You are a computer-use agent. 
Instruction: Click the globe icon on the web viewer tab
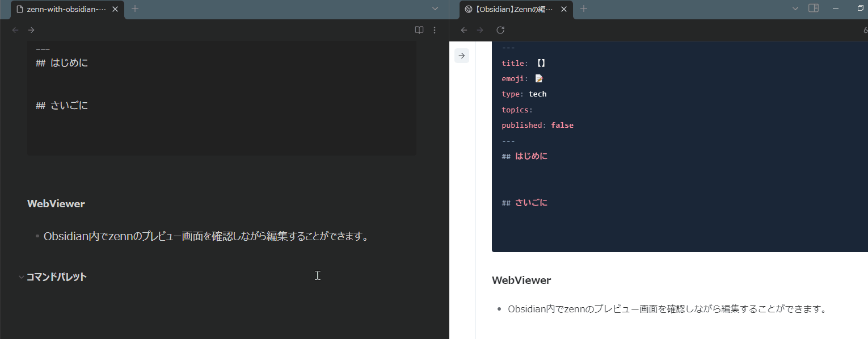pos(469,9)
